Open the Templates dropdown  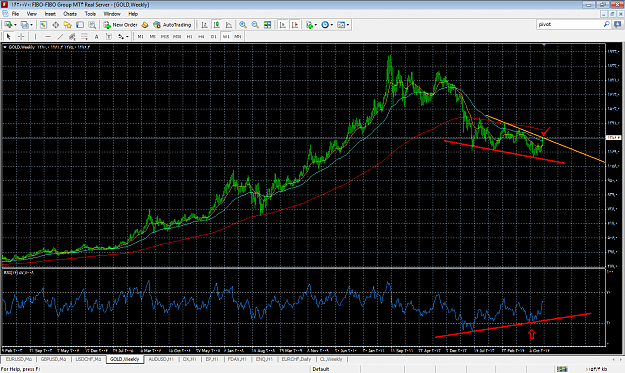343,25
